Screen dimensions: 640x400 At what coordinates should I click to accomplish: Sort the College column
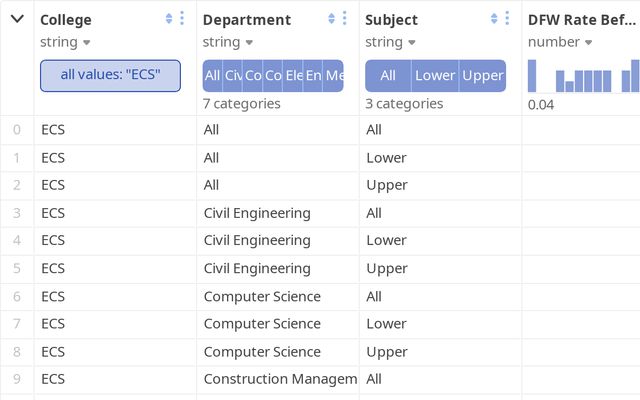click(168, 19)
